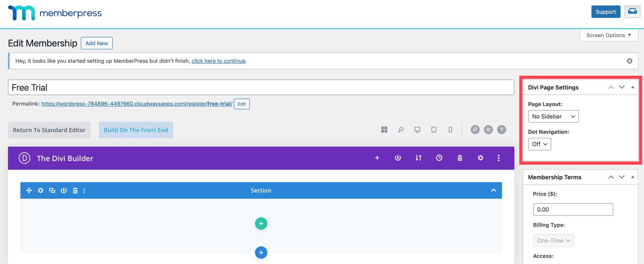The width and height of the screenshot is (644, 264).
Task: Open the inbox tray icon beside Support
Action: coord(632,11)
